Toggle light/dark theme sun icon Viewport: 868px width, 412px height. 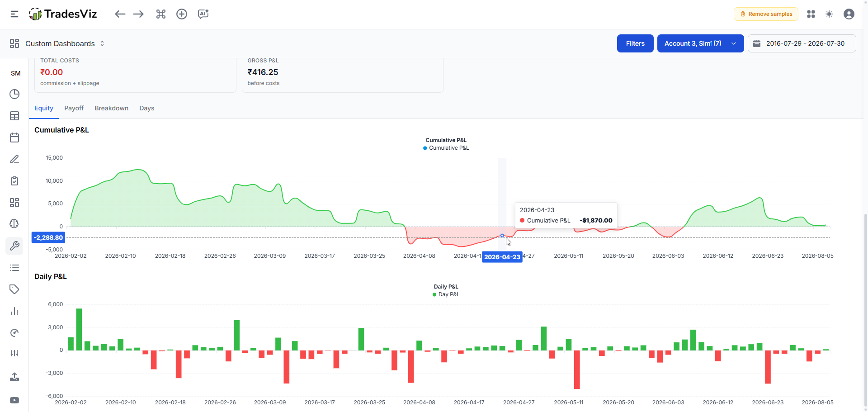click(x=829, y=14)
